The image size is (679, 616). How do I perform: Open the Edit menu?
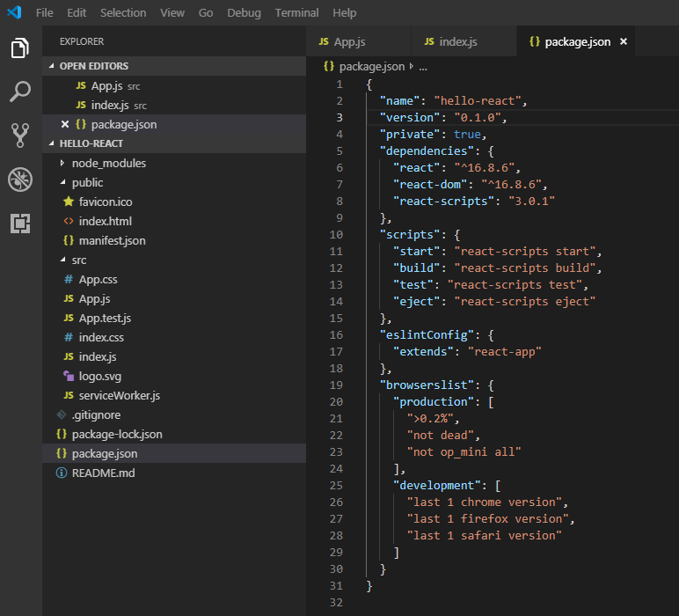tap(77, 13)
